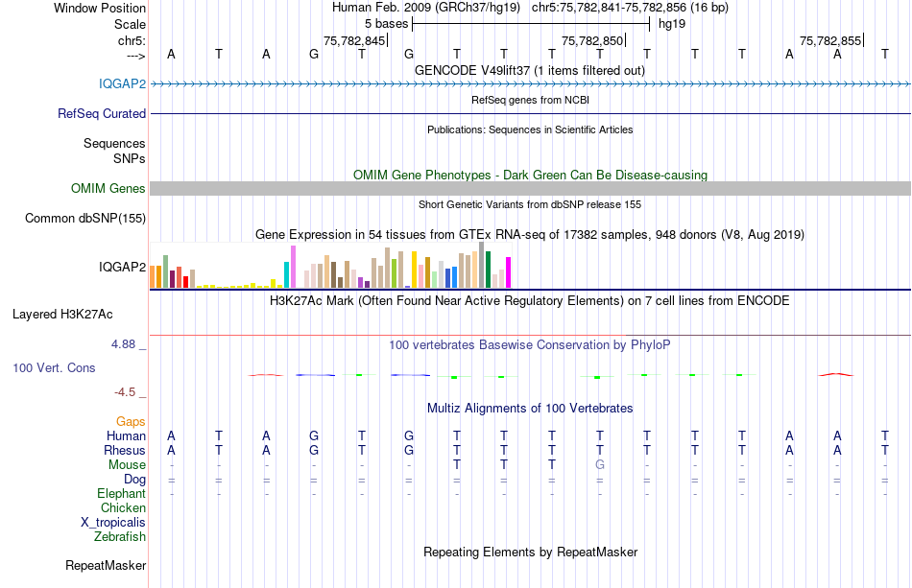The height and width of the screenshot is (588, 912).
Task: Select the Chicken alignment row label
Action: (123, 507)
